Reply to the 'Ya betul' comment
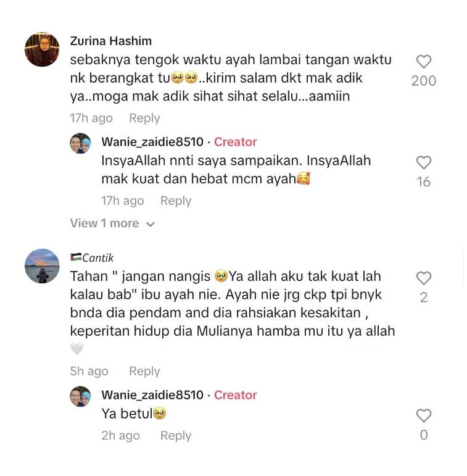Image resolution: width=467 pixels, height=476 pixels. coord(176,435)
